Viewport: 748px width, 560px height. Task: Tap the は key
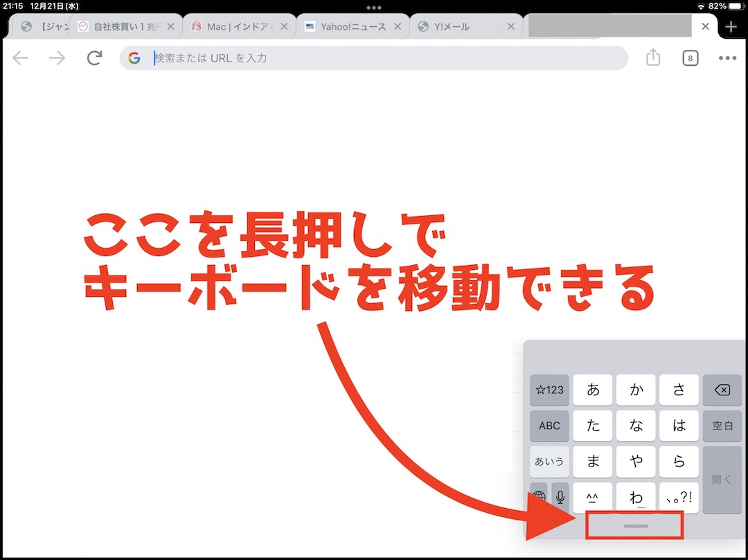pos(679,426)
